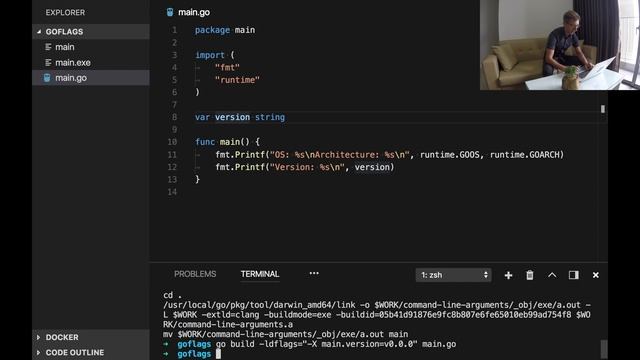Click the go build command in terminal

[x=336, y=344]
